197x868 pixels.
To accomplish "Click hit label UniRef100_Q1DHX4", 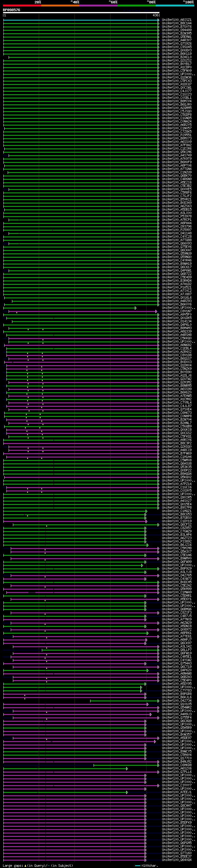I will 176,365.
